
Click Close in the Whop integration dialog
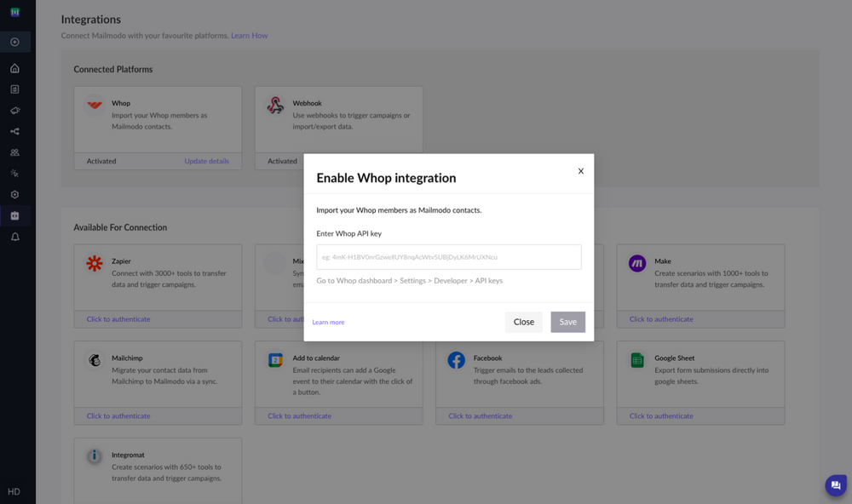coord(523,322)
